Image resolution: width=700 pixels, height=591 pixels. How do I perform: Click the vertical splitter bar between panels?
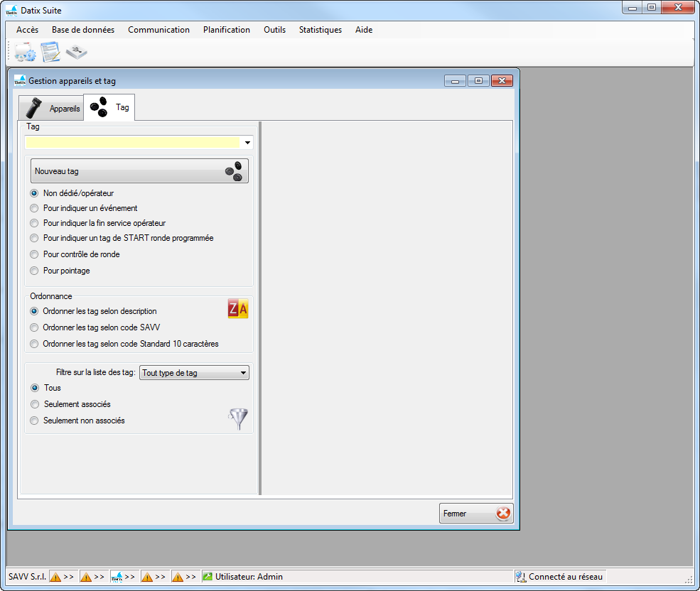point(260,308)
